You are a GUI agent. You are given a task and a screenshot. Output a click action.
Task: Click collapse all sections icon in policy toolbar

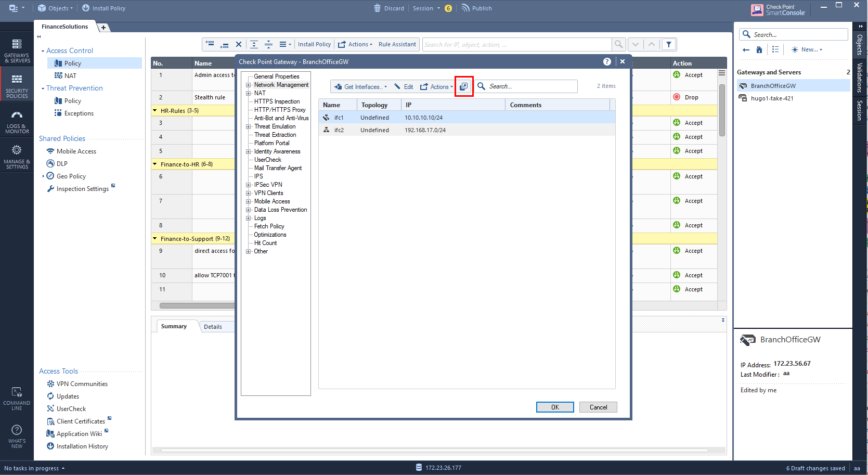pos(268,44)
